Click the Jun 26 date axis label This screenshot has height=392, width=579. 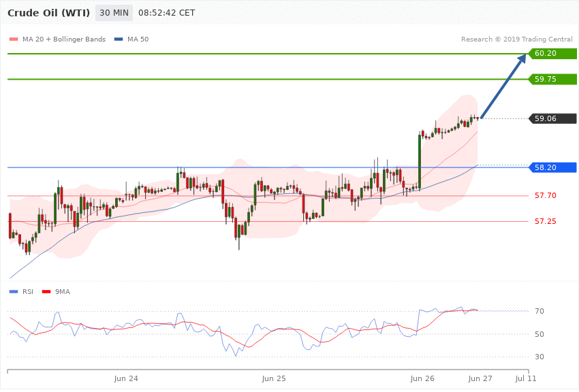(x=422, y=378)
